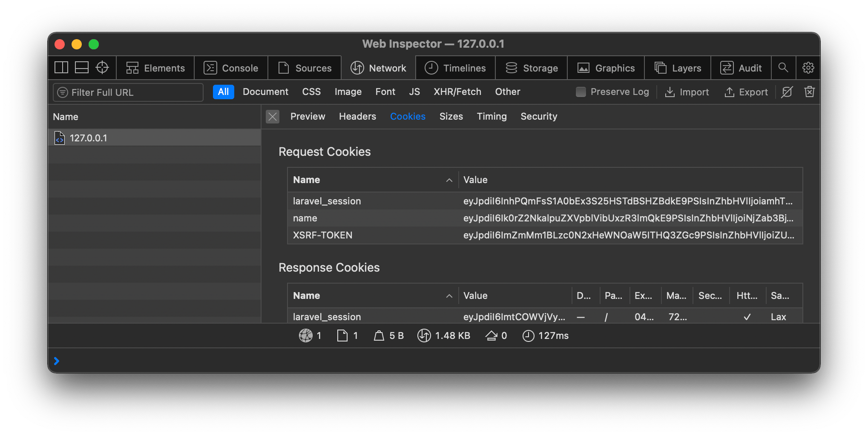This screenshot has height=436, width=868.
Task: Select the 127.0.0.1 resource document icon
Action: pos(60,138)
